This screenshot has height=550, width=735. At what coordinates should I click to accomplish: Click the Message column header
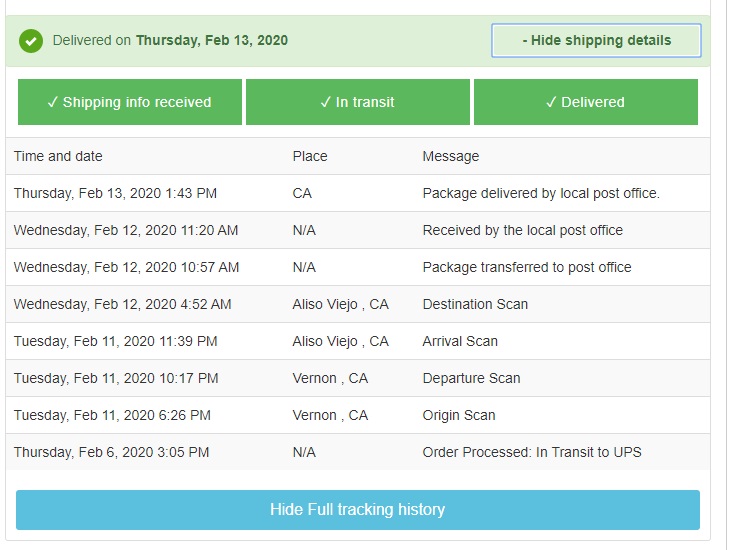tap(450, 156)
